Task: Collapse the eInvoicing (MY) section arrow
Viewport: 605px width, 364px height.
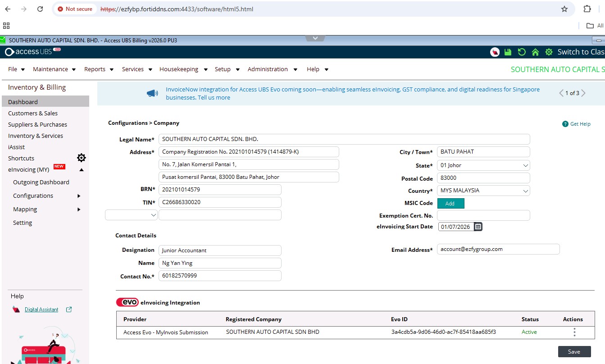Action: [82, 170]
